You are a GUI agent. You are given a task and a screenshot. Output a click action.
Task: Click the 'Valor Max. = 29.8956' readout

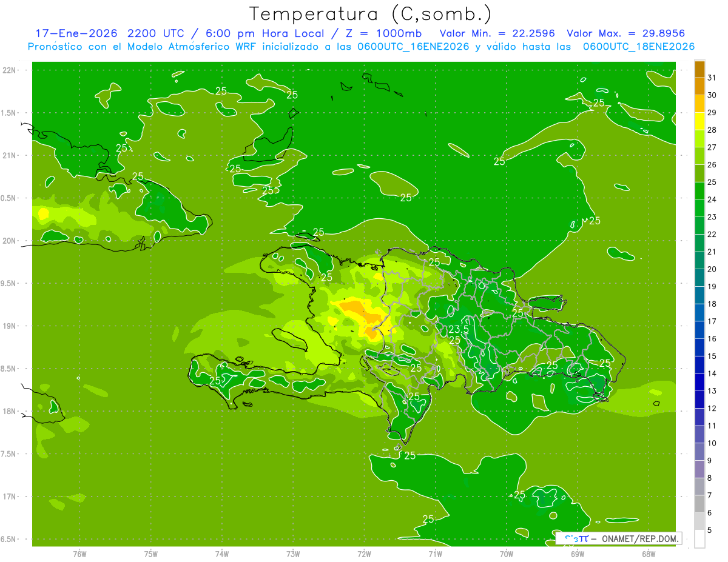tap(625, 33)
